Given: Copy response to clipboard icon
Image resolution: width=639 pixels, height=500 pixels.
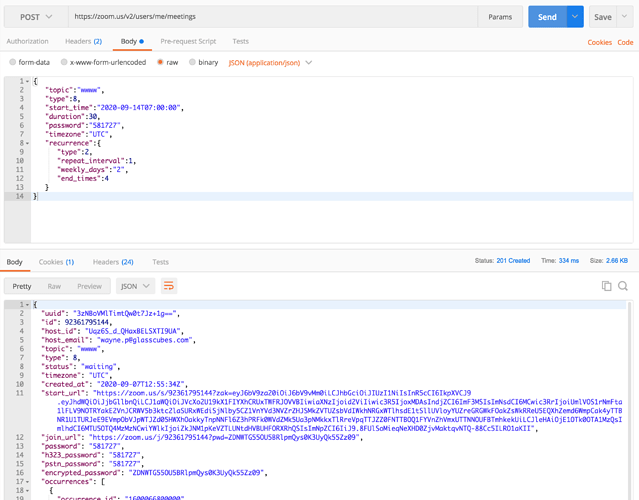Looking at the screenshot, I should 606,286.
